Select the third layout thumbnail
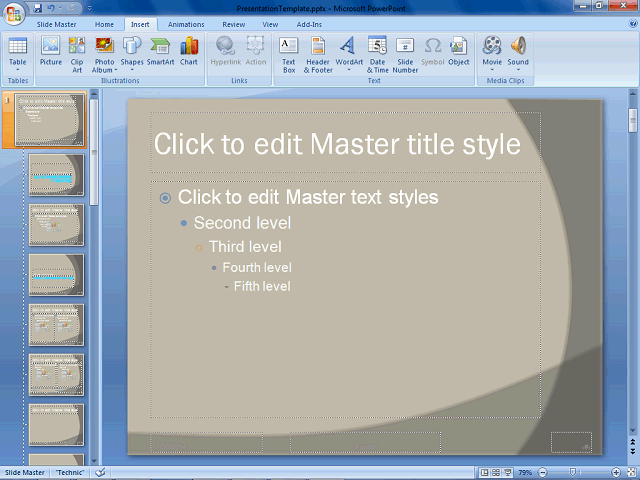 (x=56, y=225)
